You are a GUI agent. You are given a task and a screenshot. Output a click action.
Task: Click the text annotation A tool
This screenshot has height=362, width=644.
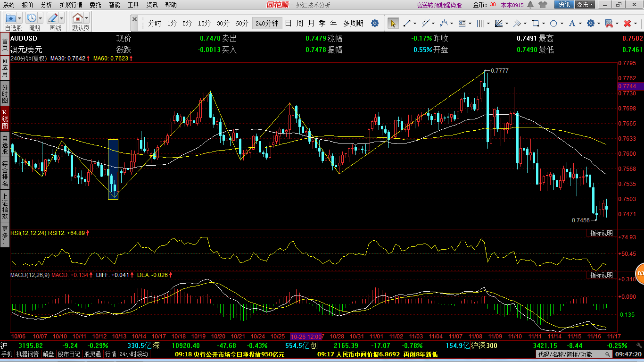[572, 23]
